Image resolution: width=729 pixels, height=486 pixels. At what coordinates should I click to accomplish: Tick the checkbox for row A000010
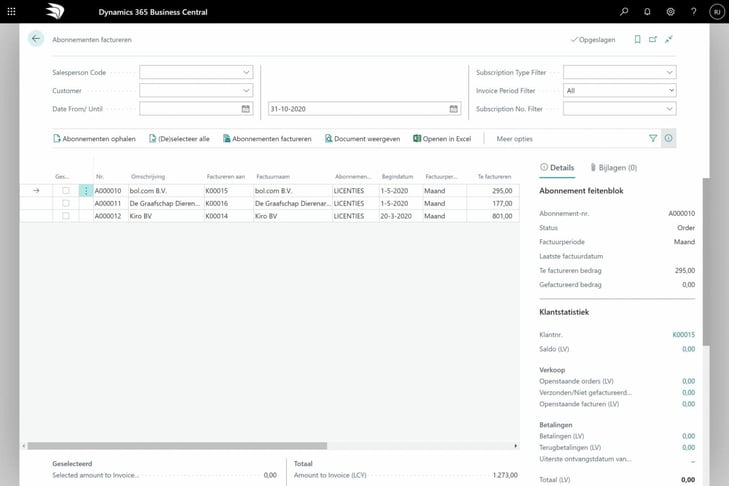[66, 191]
